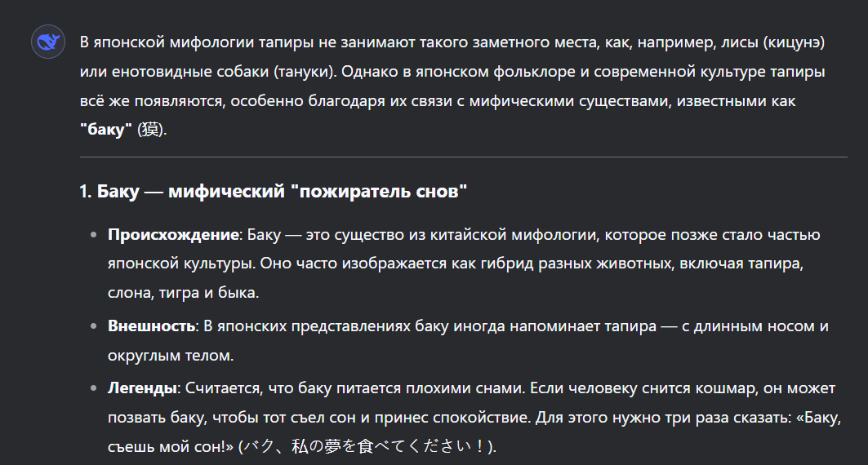This screenshot has height=465, width=868.
Task: Click the kanji character 獏 in parentheses
Action: click(x=149, y=131)
